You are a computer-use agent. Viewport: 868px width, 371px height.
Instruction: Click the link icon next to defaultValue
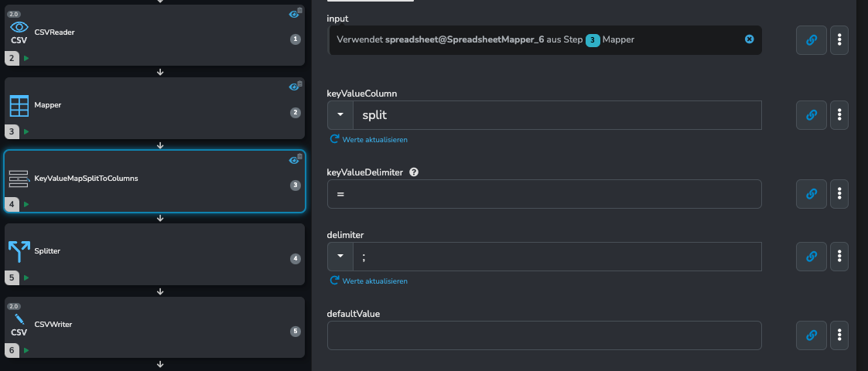(811, 335)
